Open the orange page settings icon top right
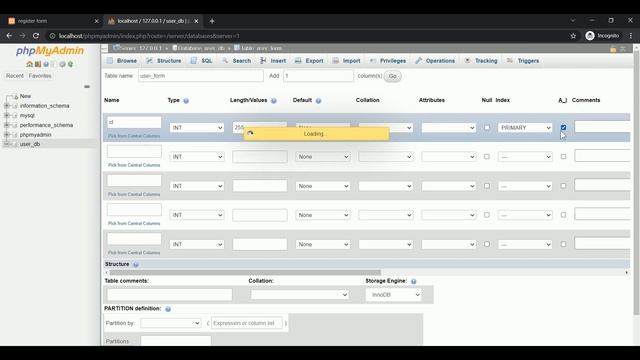 (613, 49)
